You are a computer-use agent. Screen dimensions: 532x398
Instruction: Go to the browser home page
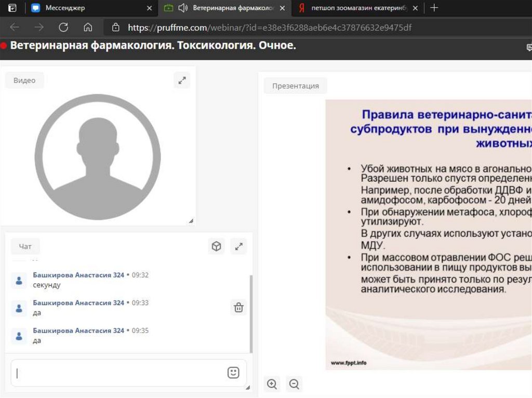[88, 28]
